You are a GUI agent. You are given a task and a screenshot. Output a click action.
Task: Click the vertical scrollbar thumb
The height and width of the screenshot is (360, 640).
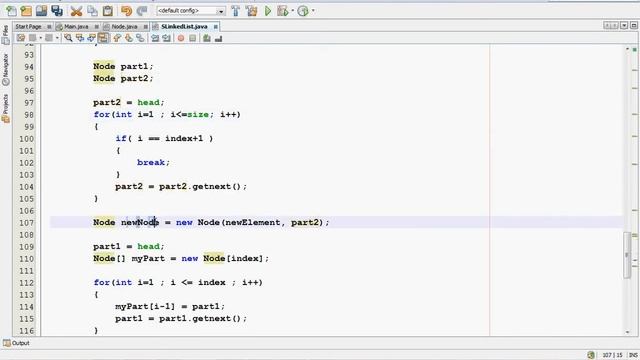tap(627, 255)
